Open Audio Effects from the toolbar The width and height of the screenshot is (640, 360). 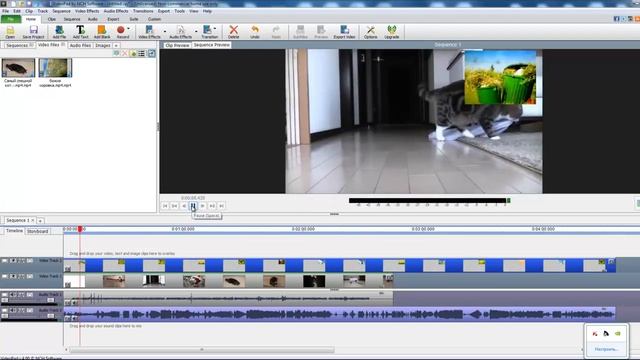pyautogui.click(x=180, y=32)
